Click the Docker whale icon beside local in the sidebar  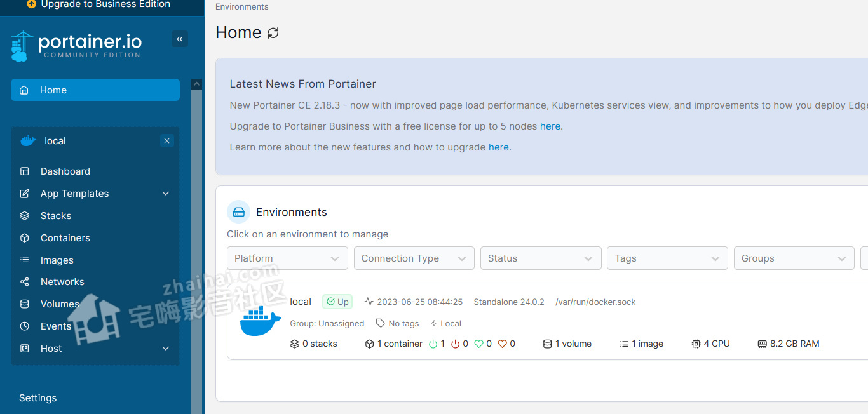[28, 141]
